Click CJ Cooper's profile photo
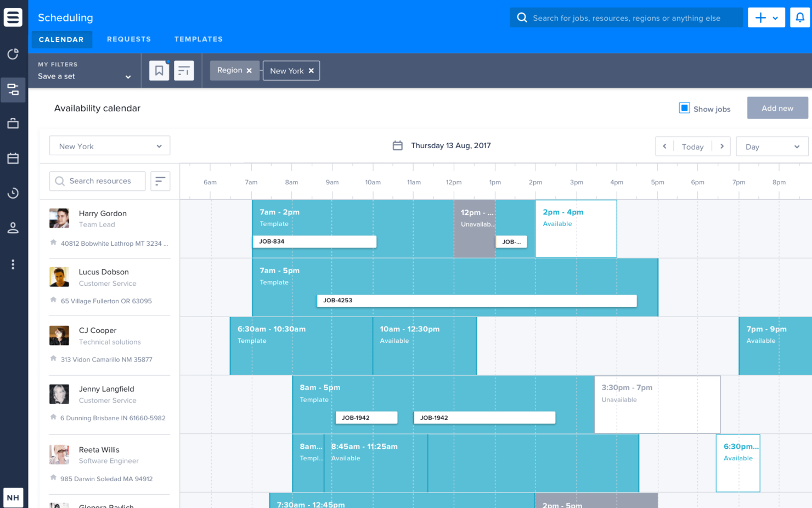812x508 pixels. tap(59, 335)
